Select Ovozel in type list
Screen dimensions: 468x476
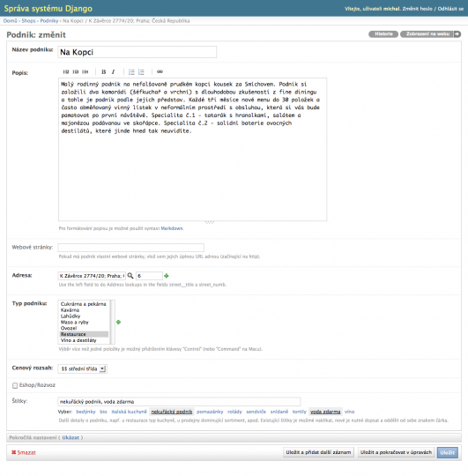coord(69,328)
